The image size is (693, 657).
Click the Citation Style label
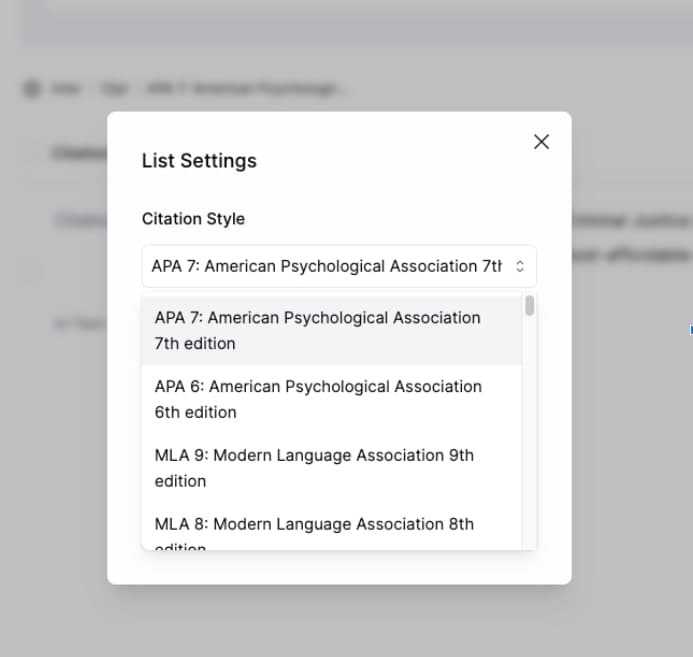coord(193,219)
